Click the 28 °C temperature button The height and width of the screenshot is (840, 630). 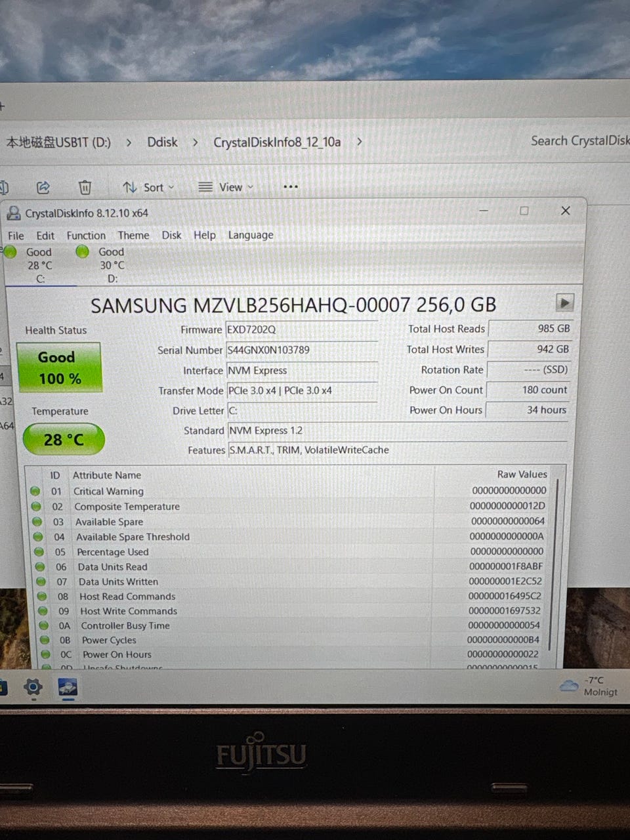[64, 439]
